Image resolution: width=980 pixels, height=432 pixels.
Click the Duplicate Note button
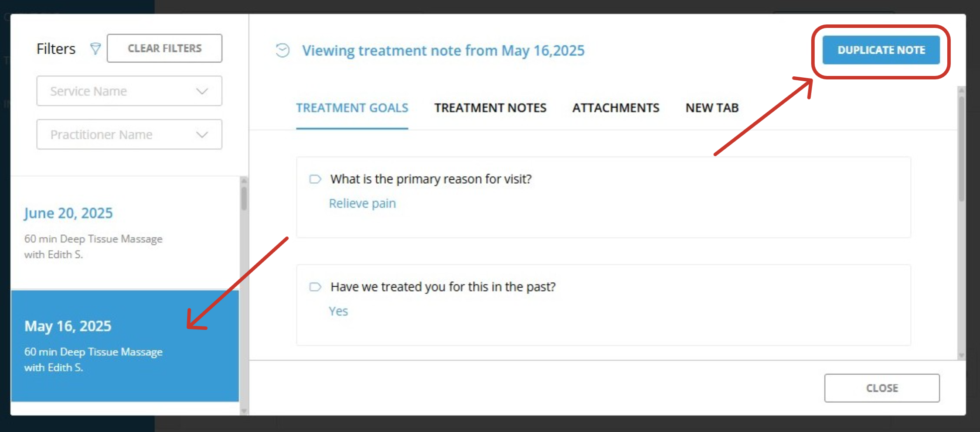(x=881, y=50)
